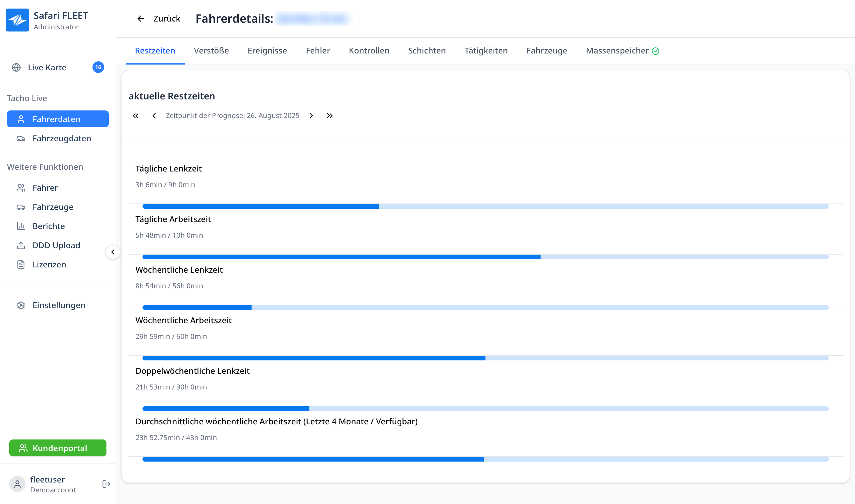Click the Live Karte badge 16
This screenshot has width=855, height=504.
click(x=98, y=67)
